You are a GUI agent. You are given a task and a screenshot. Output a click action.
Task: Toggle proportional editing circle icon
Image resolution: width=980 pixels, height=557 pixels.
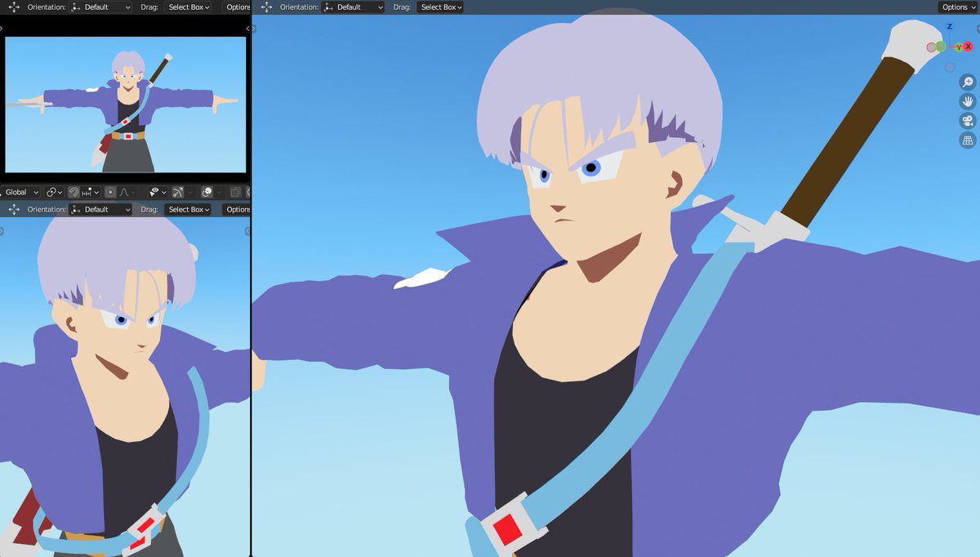(x=110, y=192)
